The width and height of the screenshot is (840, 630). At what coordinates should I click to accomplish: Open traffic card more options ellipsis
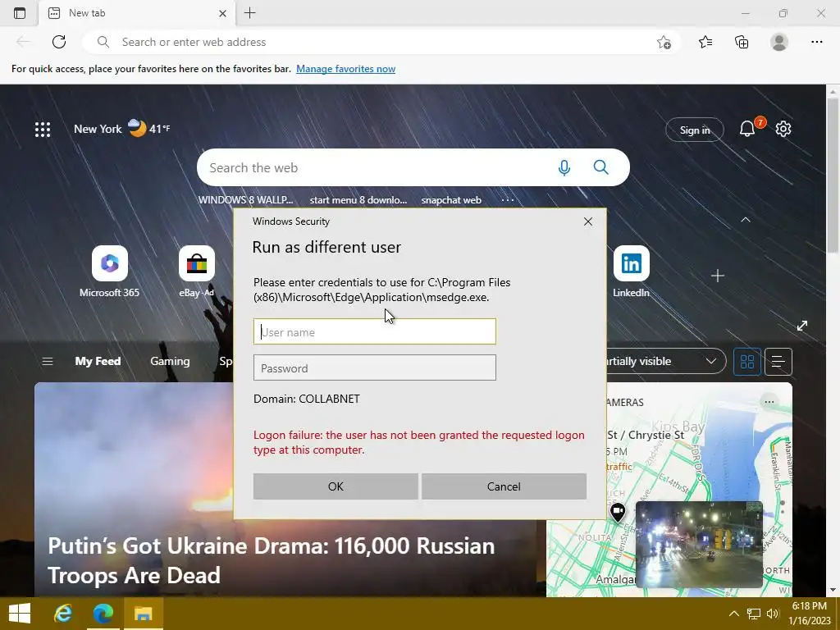(769, 402)
